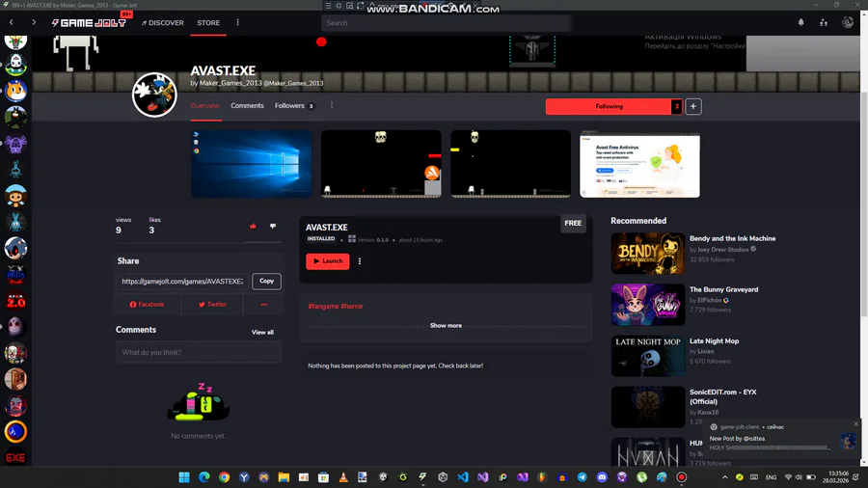Open the top navigation three-dot menu
868x488 pixels.
(238, 23)
